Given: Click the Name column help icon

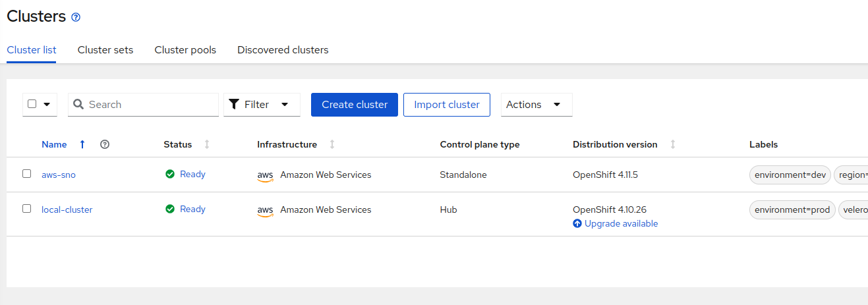Looking at the screenshot, I should click(104, 144).
